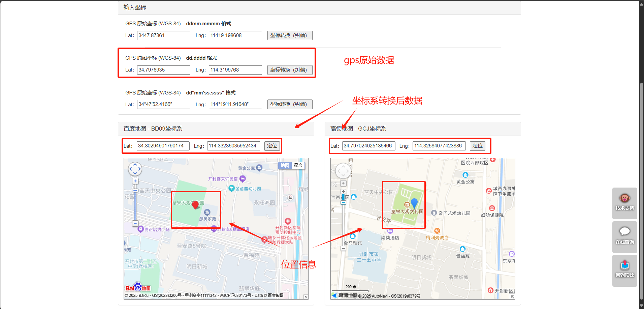Click the Lat field containing 3447.87361
The height and width of the screenshot is (309, 644).
pyautogui.click(x=163, y=35)
